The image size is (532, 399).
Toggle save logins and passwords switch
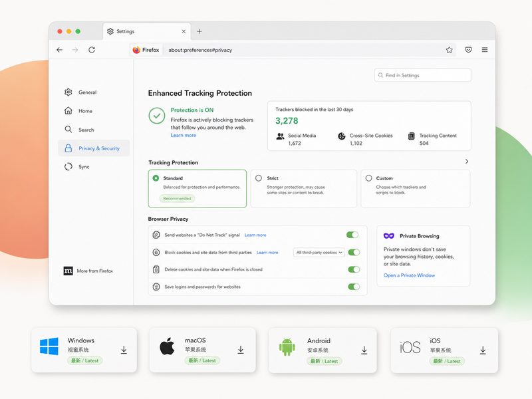pos(354,287)
